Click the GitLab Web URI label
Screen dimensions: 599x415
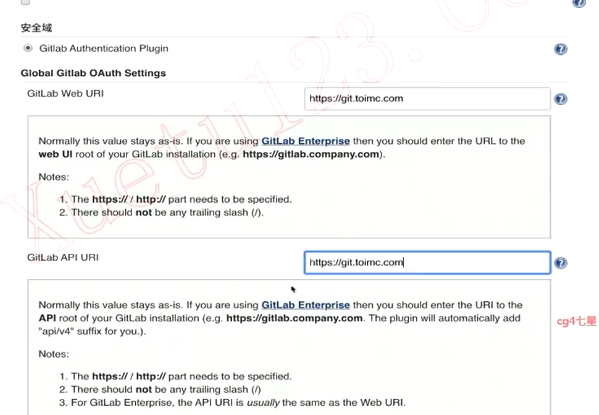click(65, 94)
